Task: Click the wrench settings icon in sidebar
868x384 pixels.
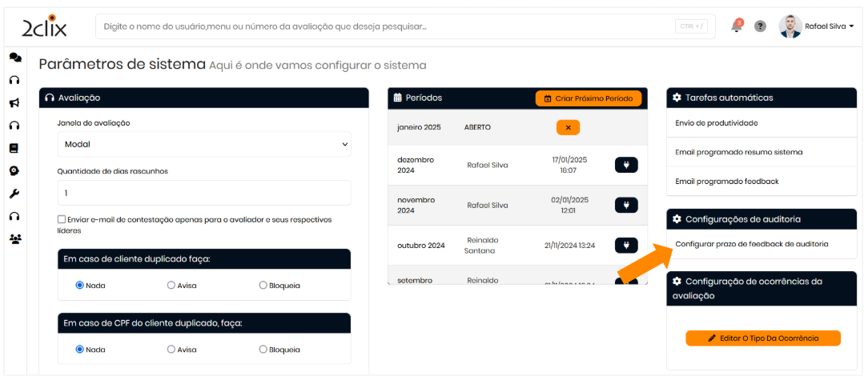Action: click(x=14, y=194)
